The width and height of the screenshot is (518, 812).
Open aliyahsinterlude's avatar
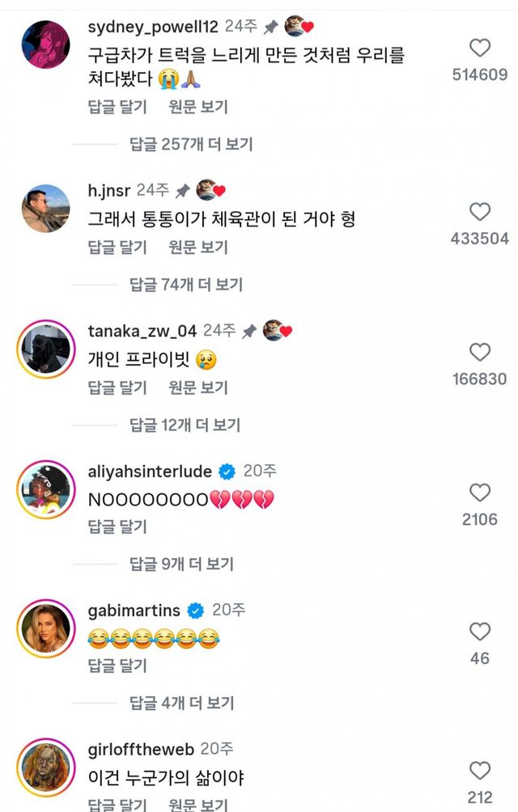point(45,489)
